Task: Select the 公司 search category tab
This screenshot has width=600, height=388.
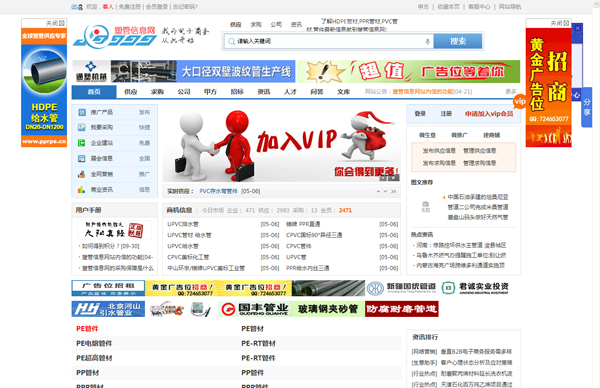Action: [276, 25]
